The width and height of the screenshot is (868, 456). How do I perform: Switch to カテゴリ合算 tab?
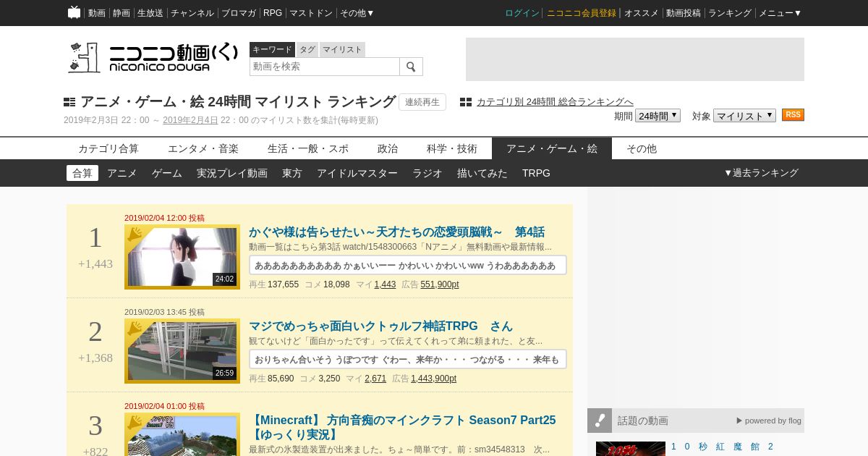tap(109, 148)
